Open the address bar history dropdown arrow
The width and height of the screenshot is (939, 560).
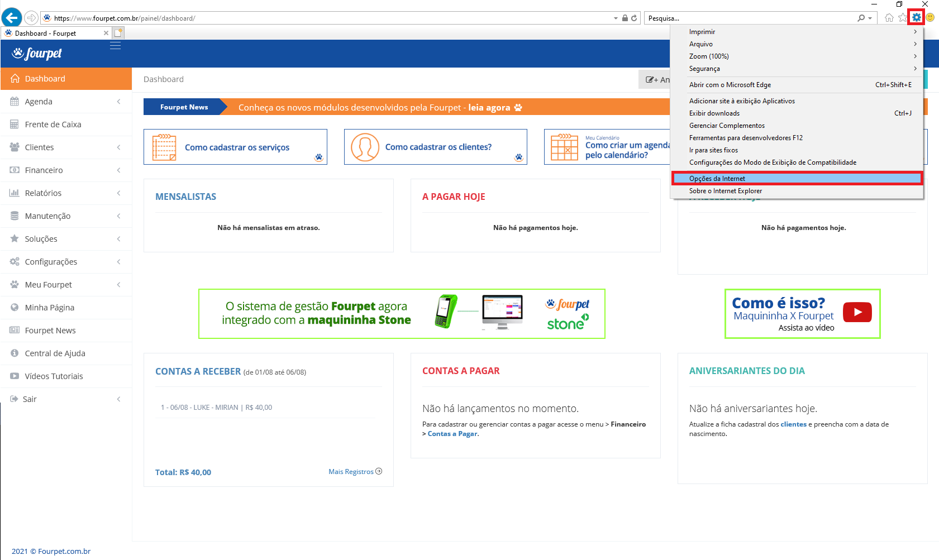coord(616,18)
